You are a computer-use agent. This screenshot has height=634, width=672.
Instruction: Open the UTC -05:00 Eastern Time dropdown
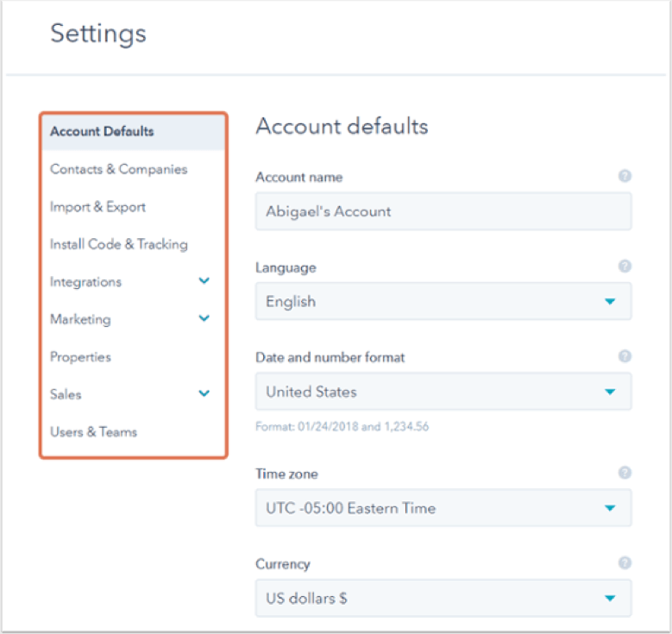(x=443, y=508)
